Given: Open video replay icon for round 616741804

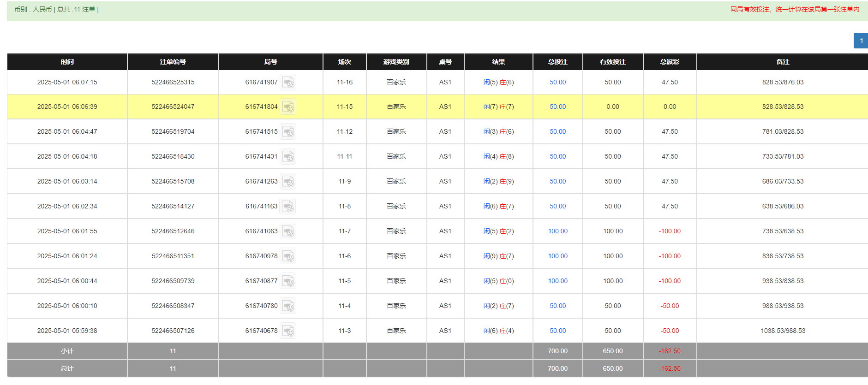Looking at the screenshot, I should (x=288, y=107).
